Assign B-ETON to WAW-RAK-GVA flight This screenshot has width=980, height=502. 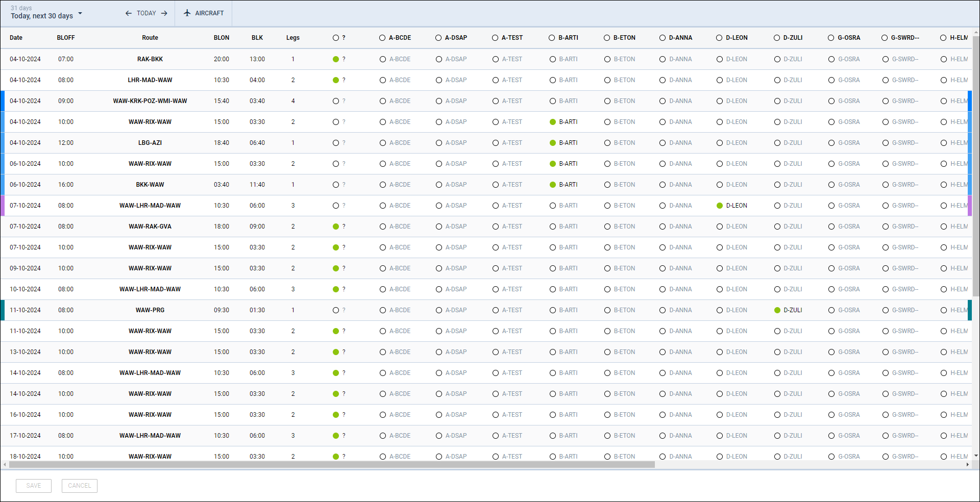coord(607,227)
